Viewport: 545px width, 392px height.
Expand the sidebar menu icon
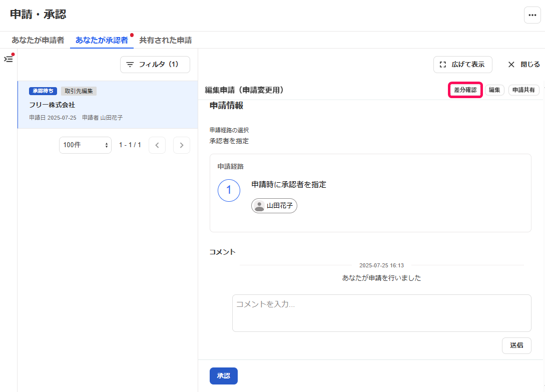[9, 59]
